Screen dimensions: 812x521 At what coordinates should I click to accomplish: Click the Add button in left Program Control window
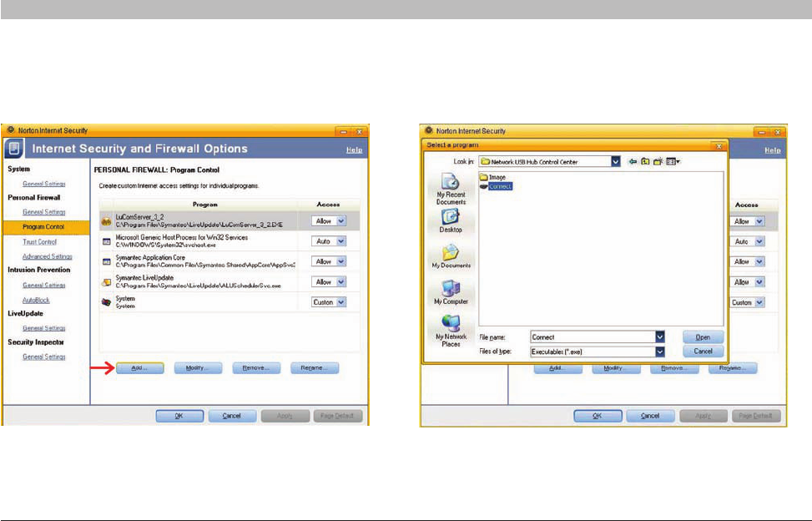pos(140,367)
